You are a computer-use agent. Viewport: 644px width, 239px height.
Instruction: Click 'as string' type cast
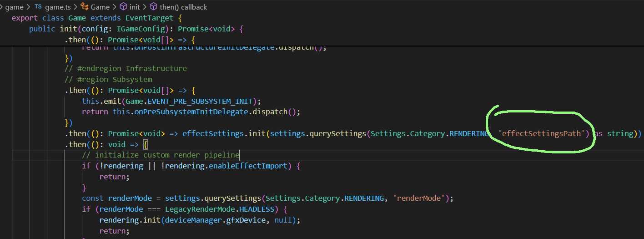[x=614, y=133]
